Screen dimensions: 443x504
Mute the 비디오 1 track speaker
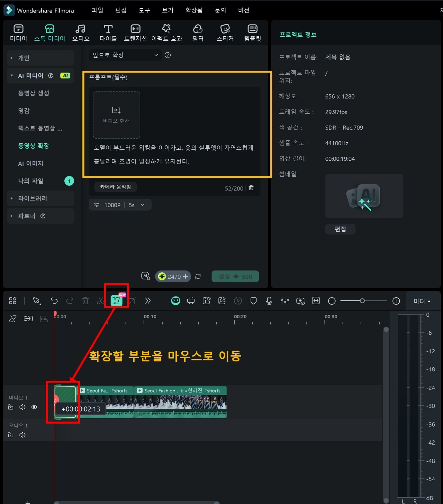[x=23, y=407]
